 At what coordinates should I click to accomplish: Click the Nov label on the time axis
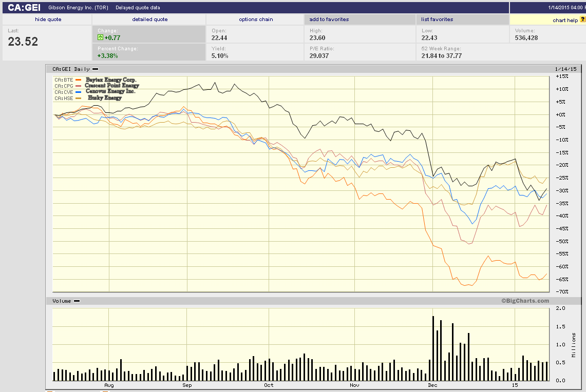(355, 385)
